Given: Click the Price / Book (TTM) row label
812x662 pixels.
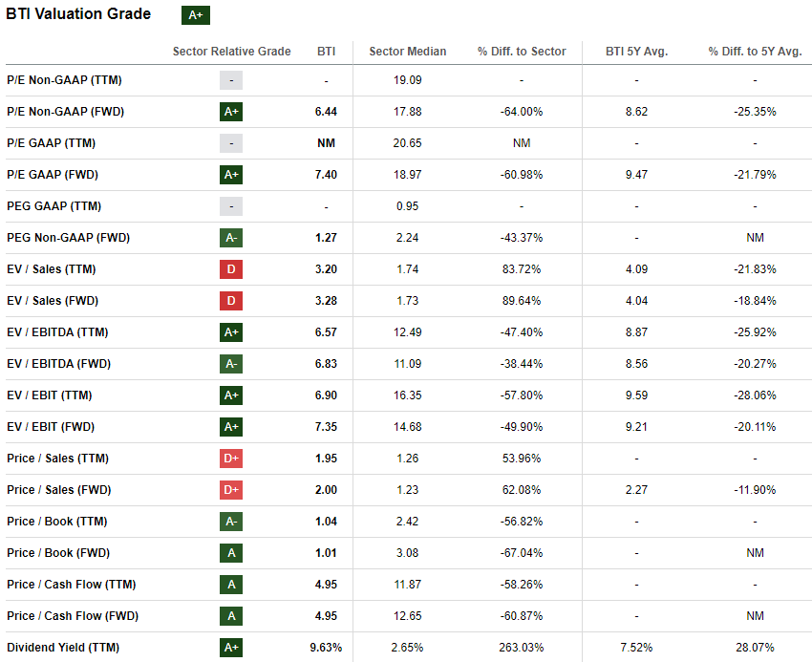Looking at the screenshot, I should point(56,522).
